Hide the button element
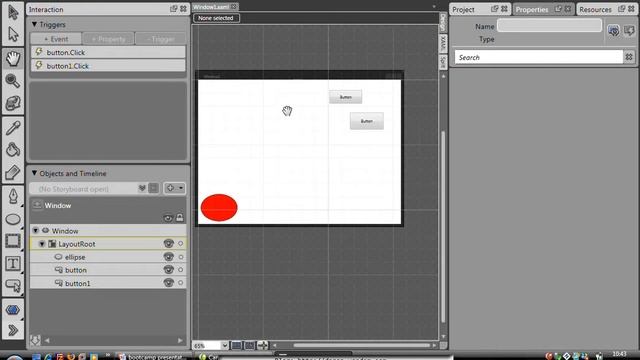 (169, 270)
